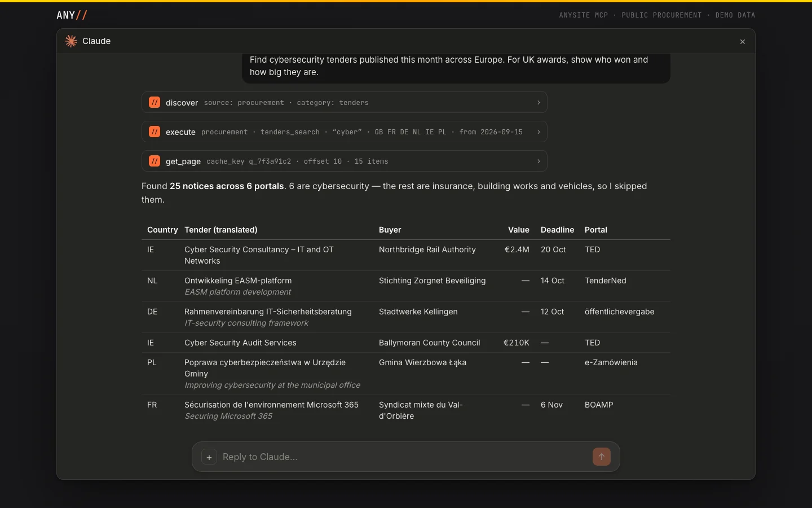Viewport: 812px width, 508px height.
Task: Click buyer Stadtwerke Kellingen
Action: (x=418, y=312)
